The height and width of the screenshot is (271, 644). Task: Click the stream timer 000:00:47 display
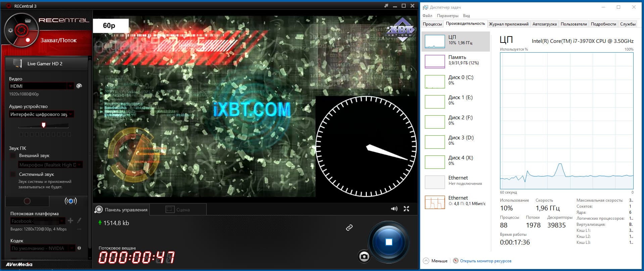[x=137, y=258]
